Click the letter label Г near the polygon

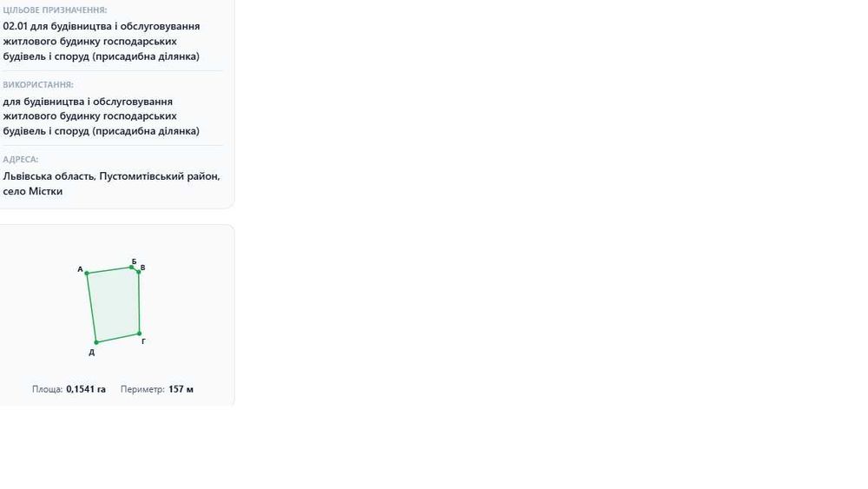pos(143,341)
